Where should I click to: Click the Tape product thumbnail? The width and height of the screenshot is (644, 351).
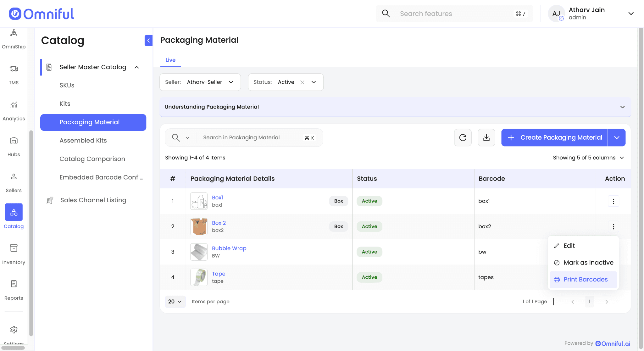point(199,277)
